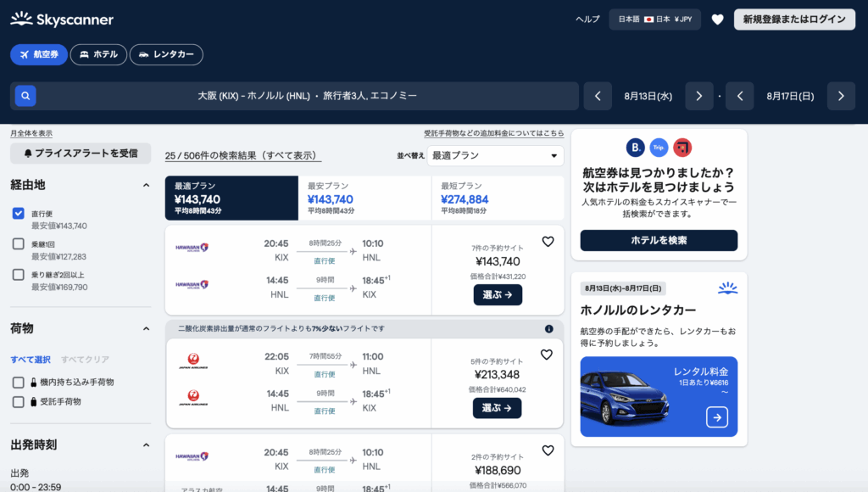Open the 受託手荷物 additional fees link
This screenshot has height=492, width=868.
tap(494, 133)
